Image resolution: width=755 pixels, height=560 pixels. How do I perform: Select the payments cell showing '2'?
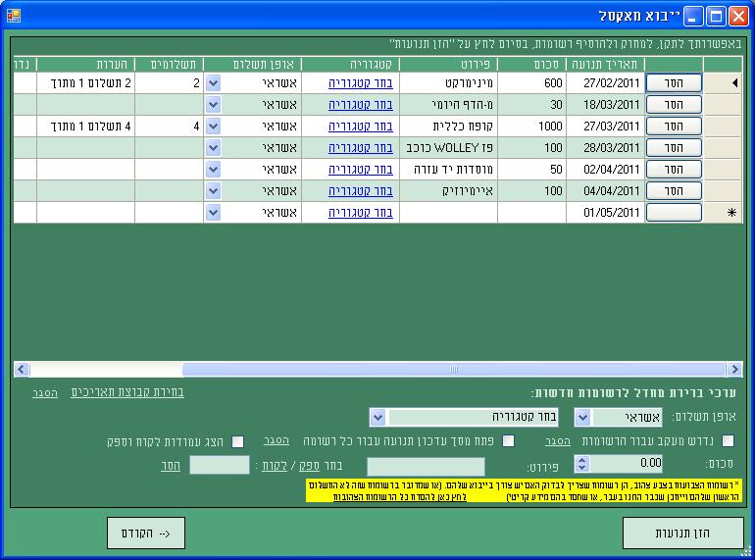coord(170,82)
